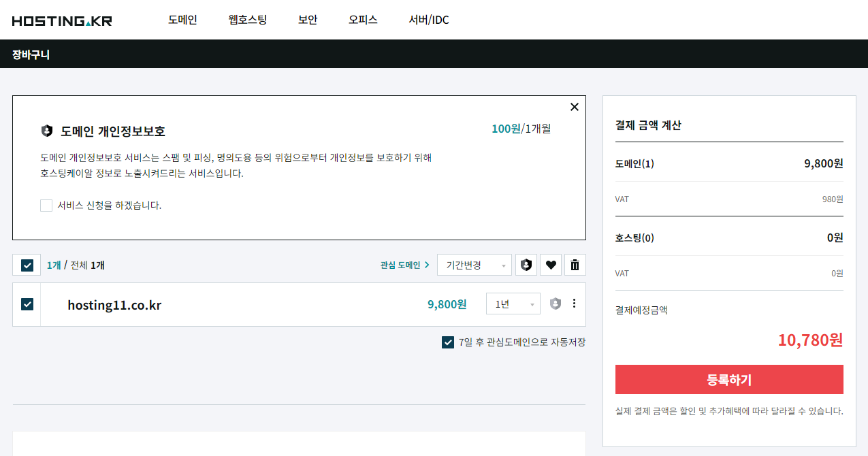Open the 웹호스팅 menu

pyautogui.click(x=248, y=20)
